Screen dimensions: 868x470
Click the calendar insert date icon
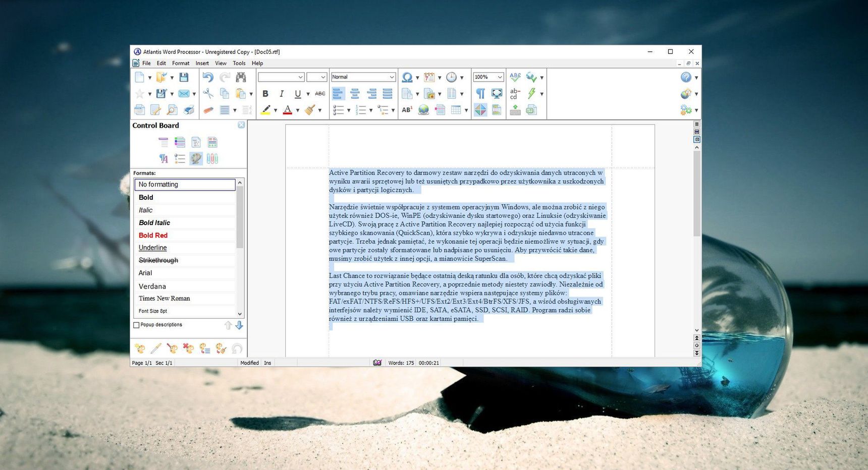pos(429,77)
